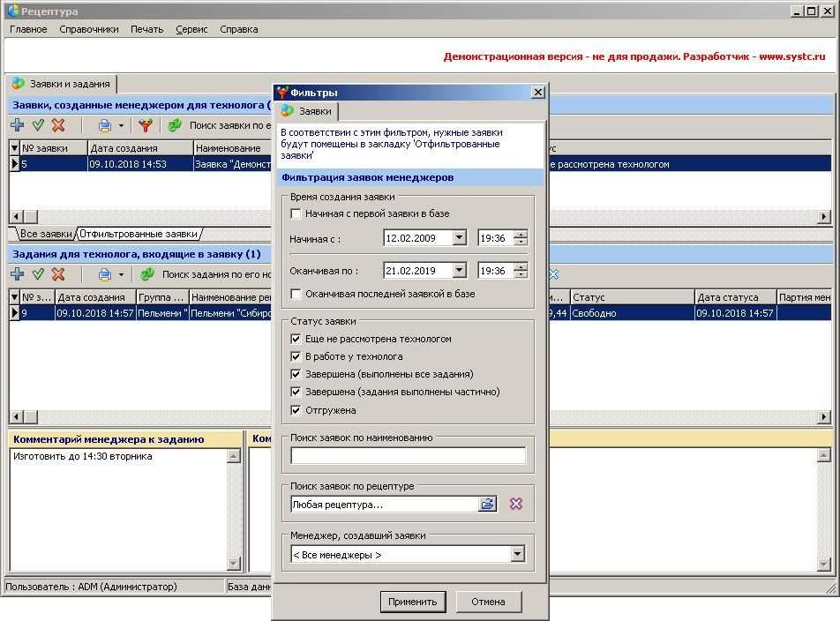Click green checkmark icon in tasks toolbar

38,275
